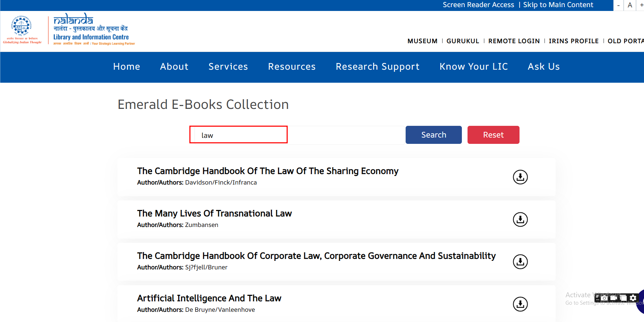Click the camera screenshot icon in overlay
644x322 pixels.
point(604,298)
